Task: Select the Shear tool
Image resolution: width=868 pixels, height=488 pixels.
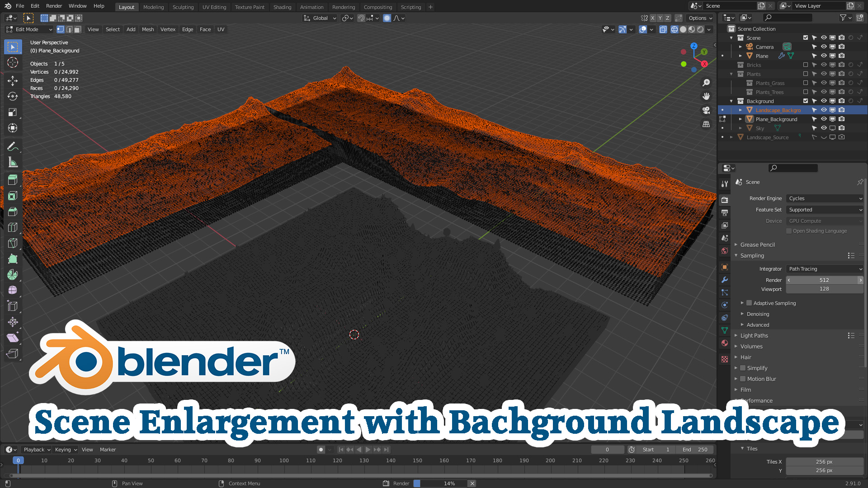Action: [13, 338]
